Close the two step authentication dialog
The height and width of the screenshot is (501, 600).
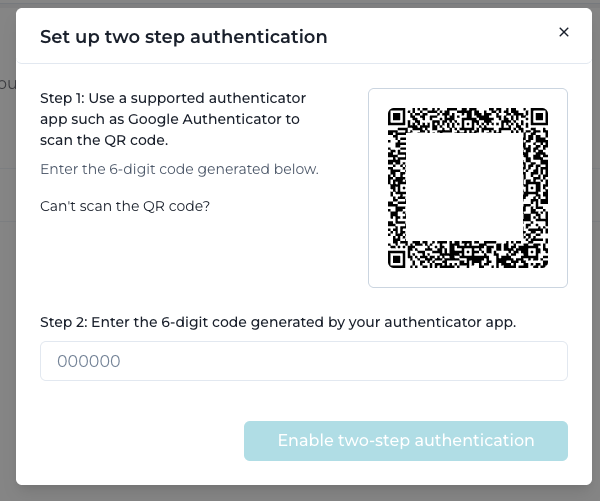click(x=564, y=32)
